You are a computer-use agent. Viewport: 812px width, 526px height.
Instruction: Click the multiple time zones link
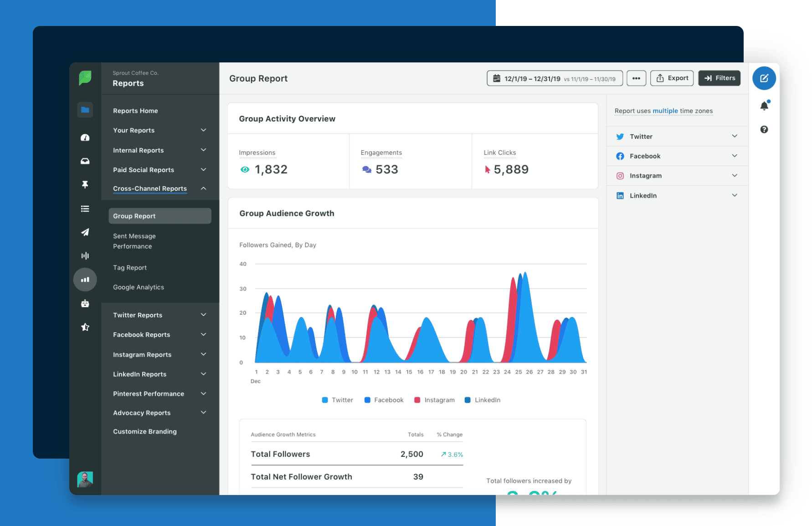click(665, 111)
